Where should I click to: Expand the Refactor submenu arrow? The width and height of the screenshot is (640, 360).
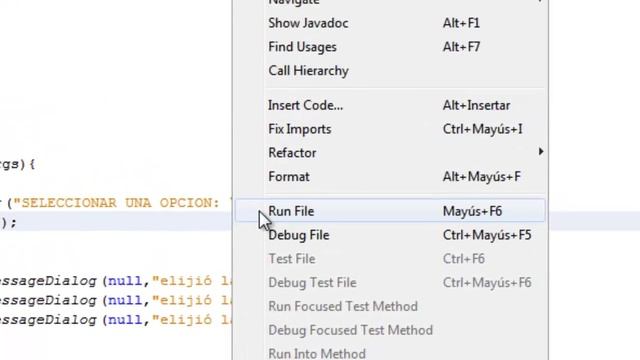(x=541, y=152)
